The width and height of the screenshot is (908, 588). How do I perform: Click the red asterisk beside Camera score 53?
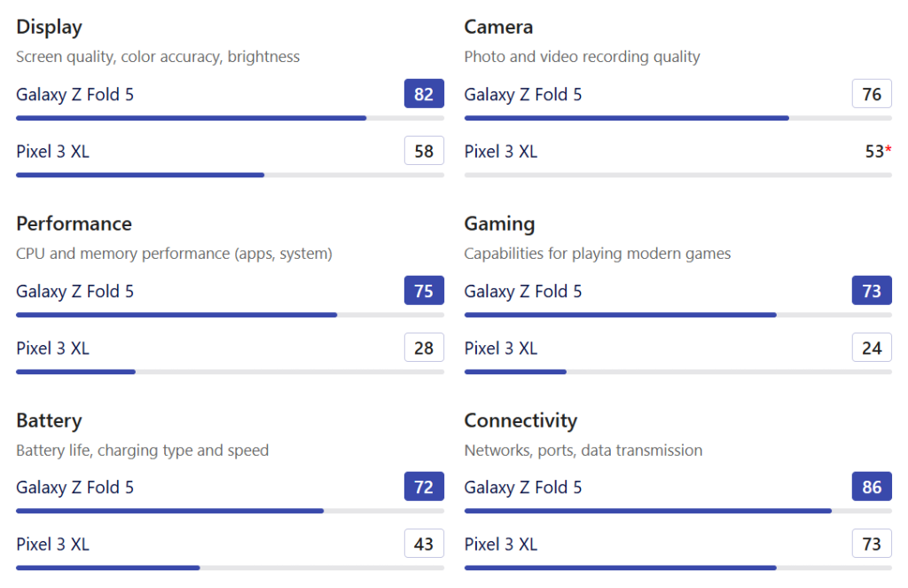point(888,150)
